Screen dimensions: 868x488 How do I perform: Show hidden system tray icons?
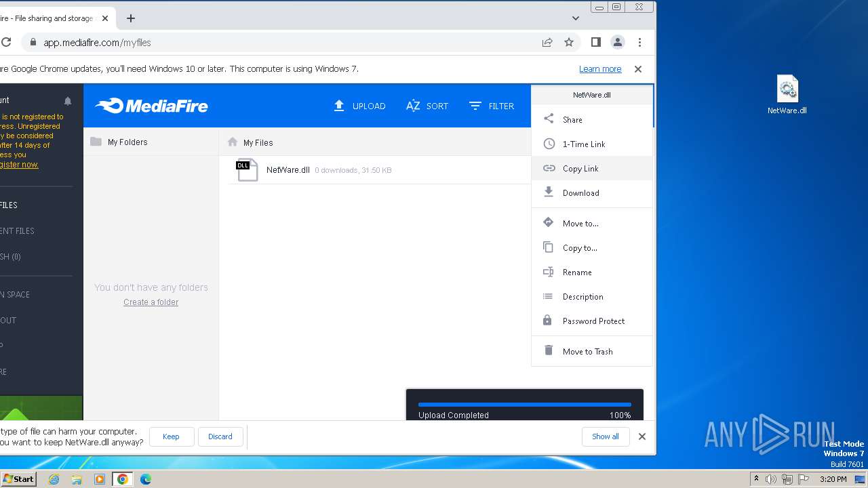point(756,479)
